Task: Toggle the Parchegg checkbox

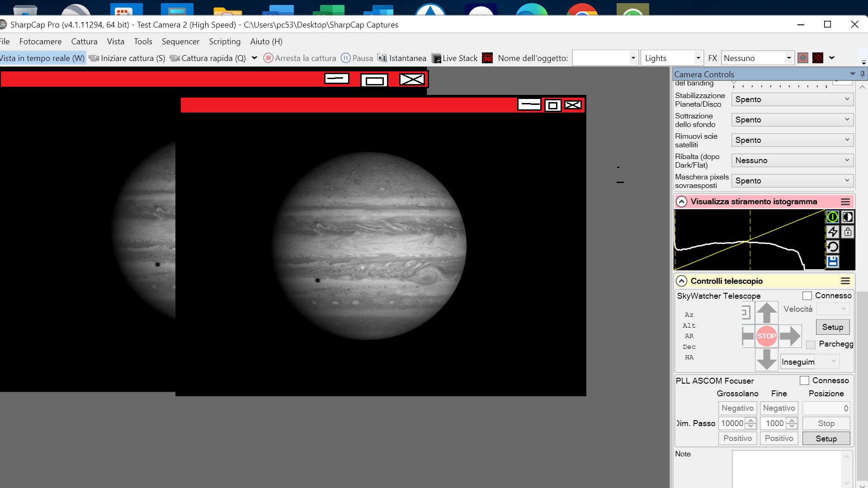Action: 811,345
